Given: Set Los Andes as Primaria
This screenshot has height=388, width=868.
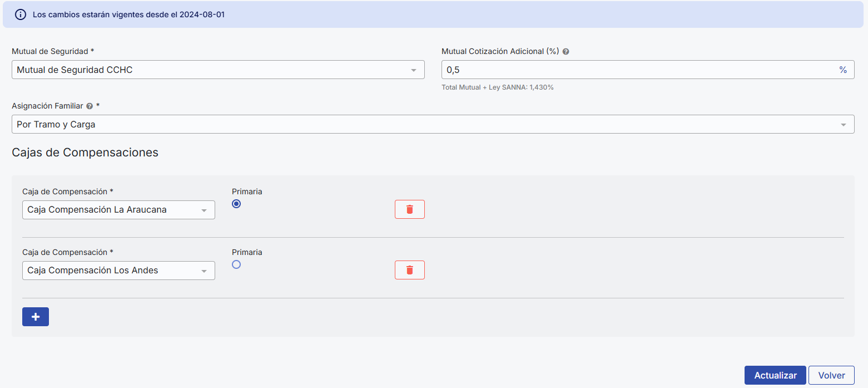Looking at the screenshot, I should (236, 264).
